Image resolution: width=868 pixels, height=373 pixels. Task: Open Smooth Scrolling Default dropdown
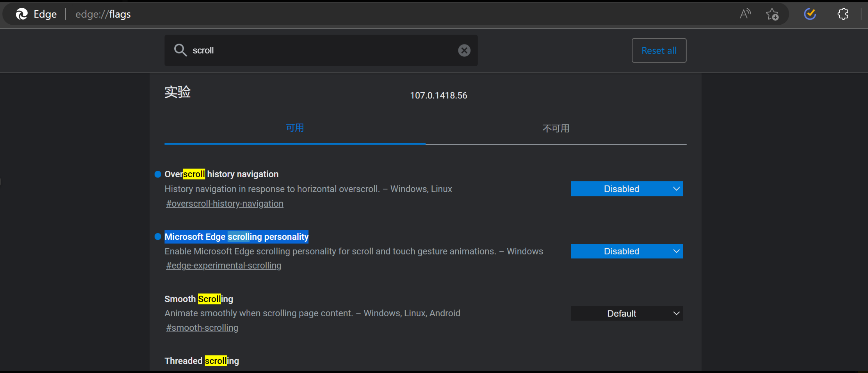[626, 313]
